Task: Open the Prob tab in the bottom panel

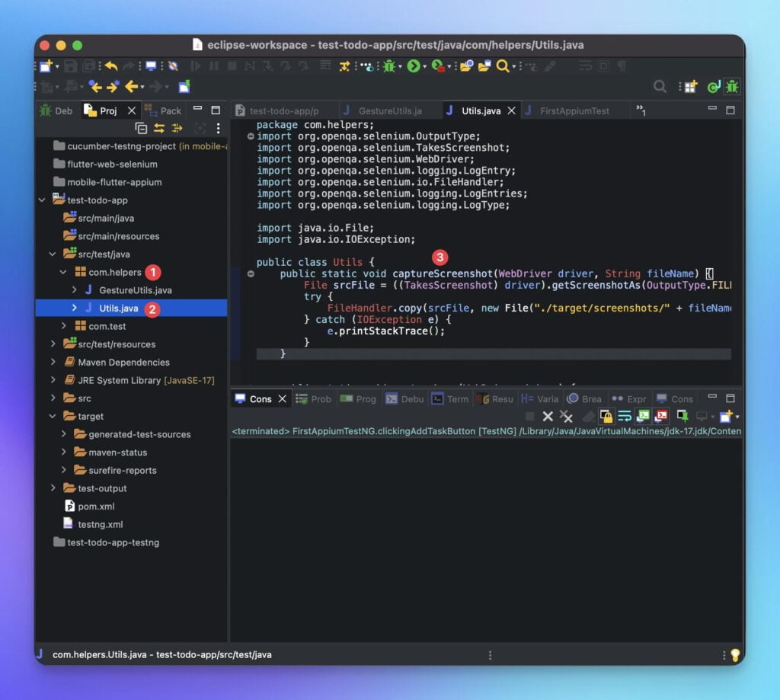Action: tap(313, 399)
